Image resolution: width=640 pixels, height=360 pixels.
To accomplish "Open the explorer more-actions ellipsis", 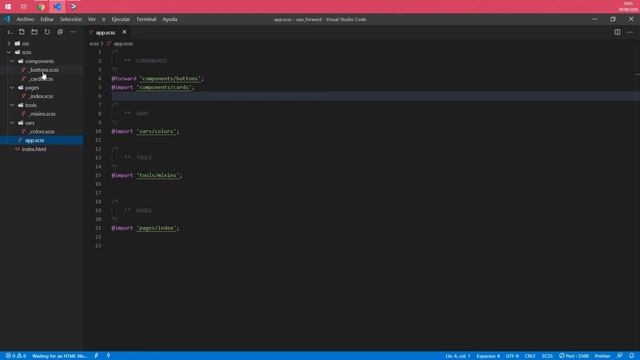I will click(x=73, y=32).
